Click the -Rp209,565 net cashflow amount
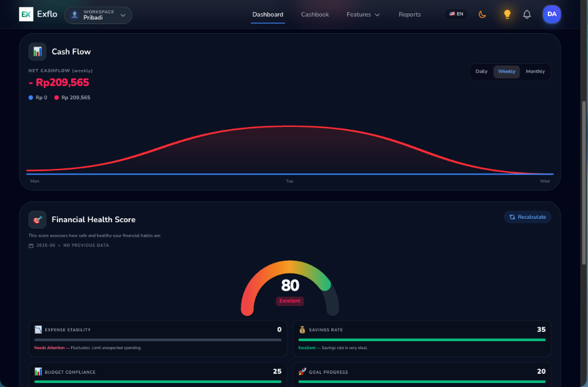 (59, 83)
